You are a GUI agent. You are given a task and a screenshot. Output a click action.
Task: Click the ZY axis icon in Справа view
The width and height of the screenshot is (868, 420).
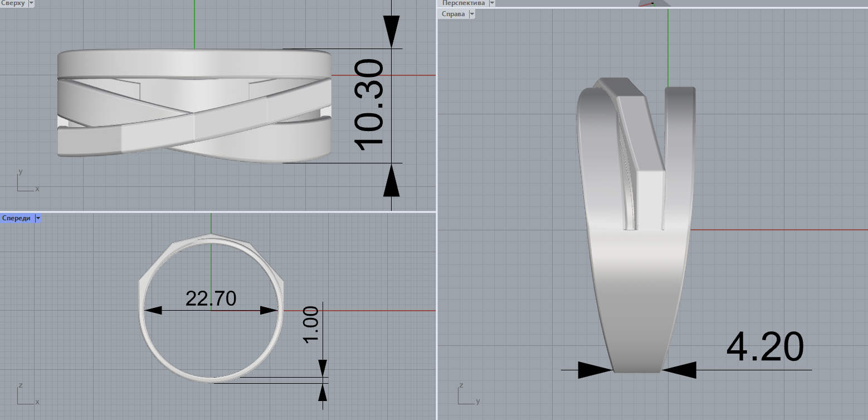point(467,393)
